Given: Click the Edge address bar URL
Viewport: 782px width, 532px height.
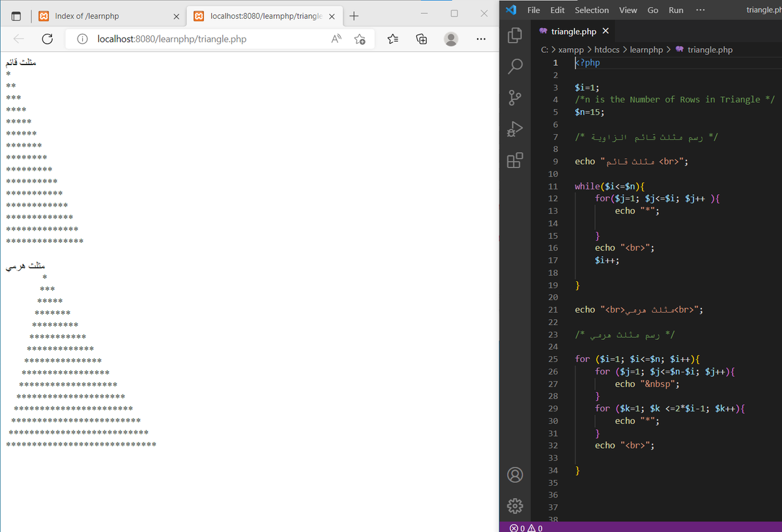Looking at the screenshot, I should click(172, 39).
